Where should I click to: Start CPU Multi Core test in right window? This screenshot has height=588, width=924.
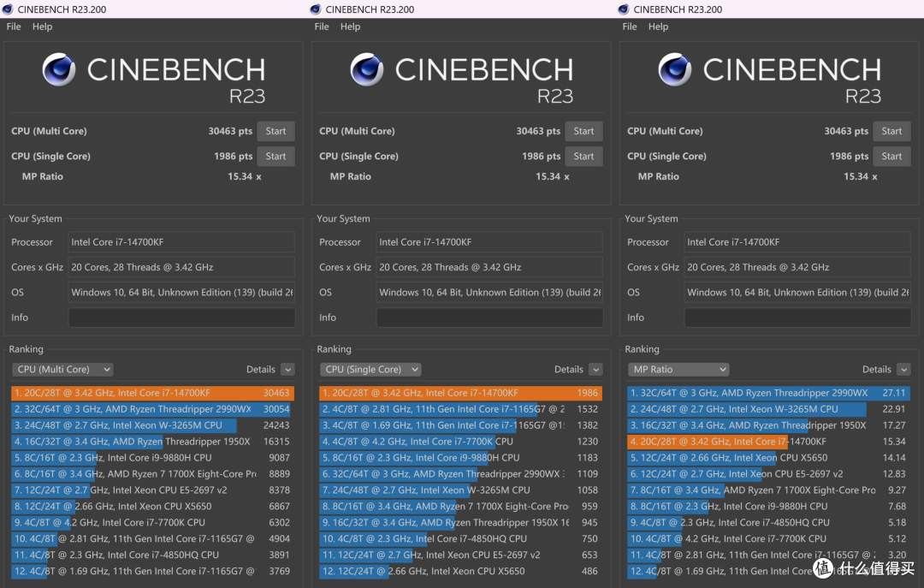click(x=891, y=131)
